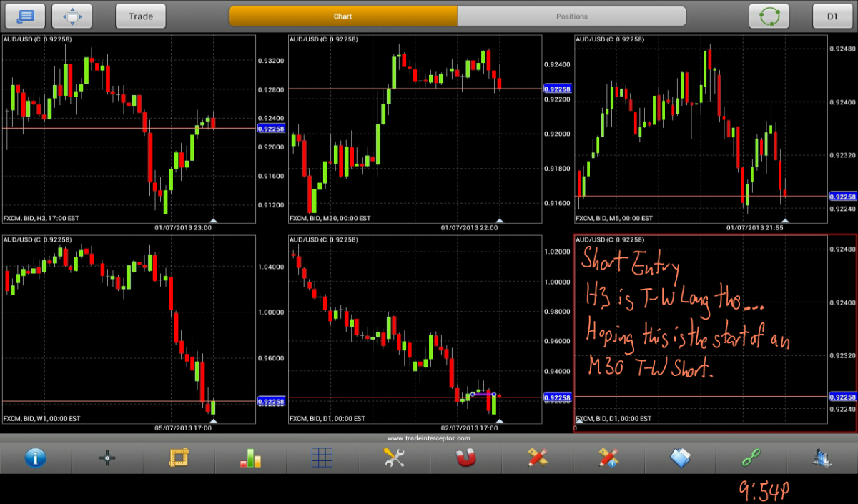Select the AUD/USD W1 chart panel
Image resolution: width=858 pixels, height=504 pixels.
click(x=129, y=329)
